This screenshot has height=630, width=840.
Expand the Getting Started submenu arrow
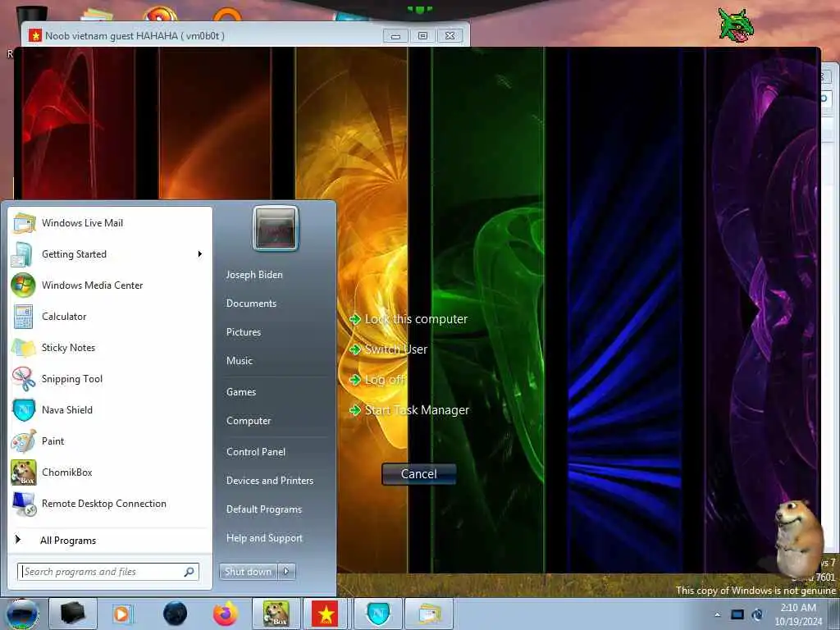(x=200, y=254)
